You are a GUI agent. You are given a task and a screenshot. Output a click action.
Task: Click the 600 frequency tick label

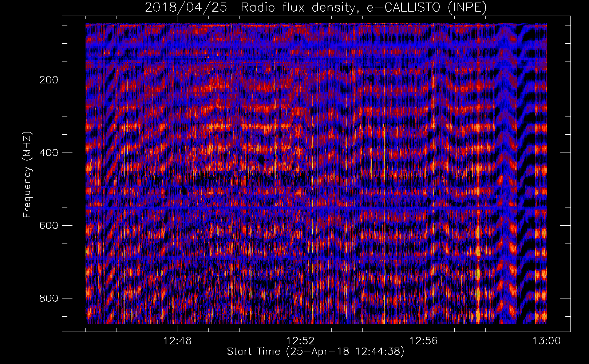click(x=49, y=226)
